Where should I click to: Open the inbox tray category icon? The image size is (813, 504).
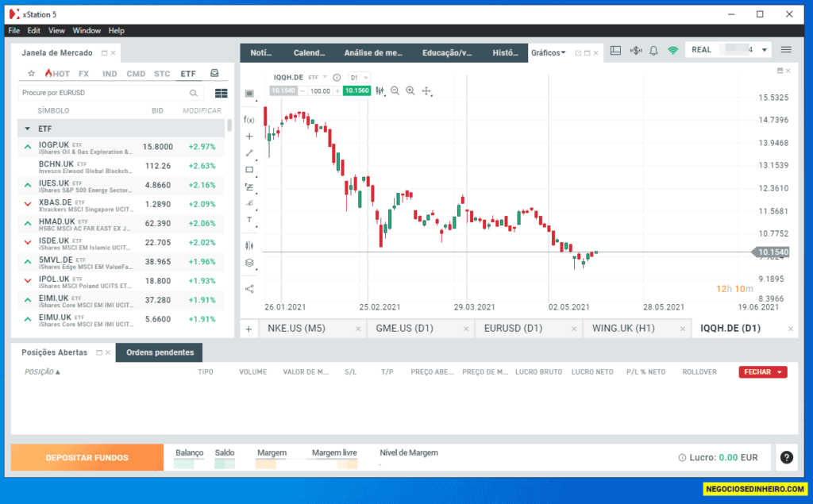pyautogui.click(x=214, y=73)
